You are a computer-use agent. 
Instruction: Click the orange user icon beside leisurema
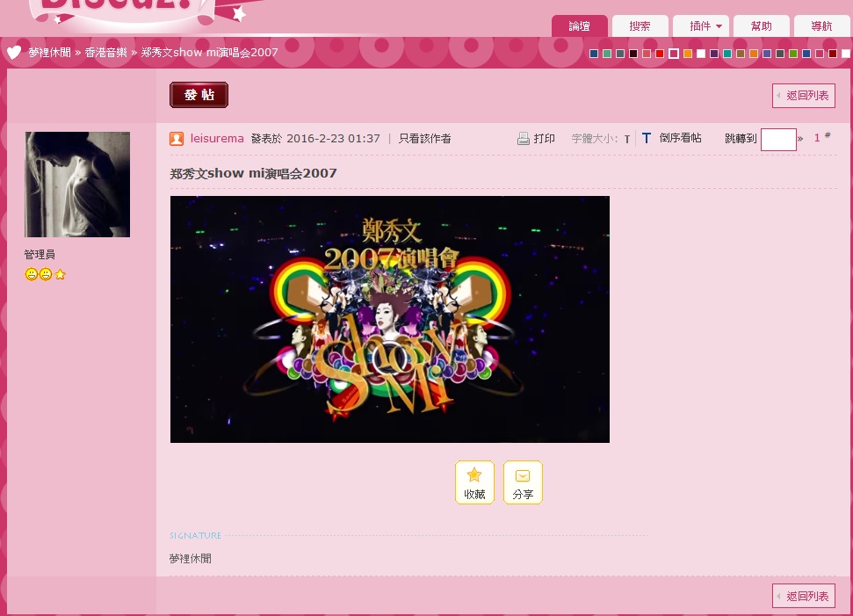(177, 139)
